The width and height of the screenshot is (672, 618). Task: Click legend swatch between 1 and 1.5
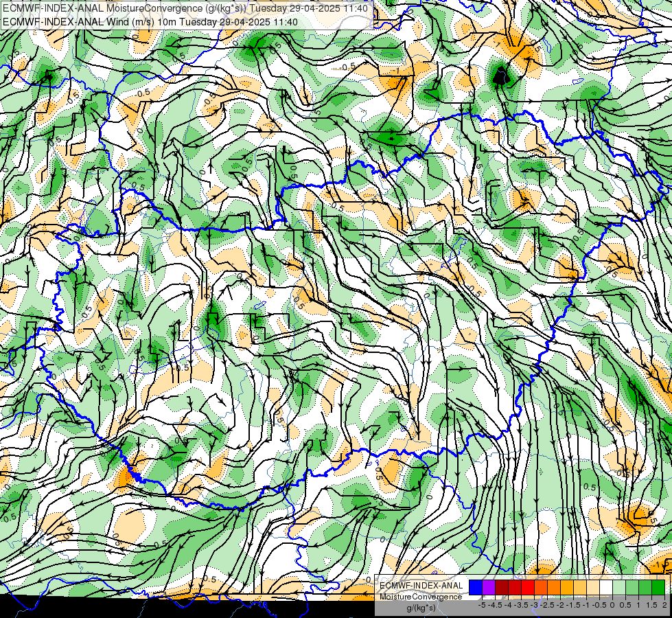[645, 587]
